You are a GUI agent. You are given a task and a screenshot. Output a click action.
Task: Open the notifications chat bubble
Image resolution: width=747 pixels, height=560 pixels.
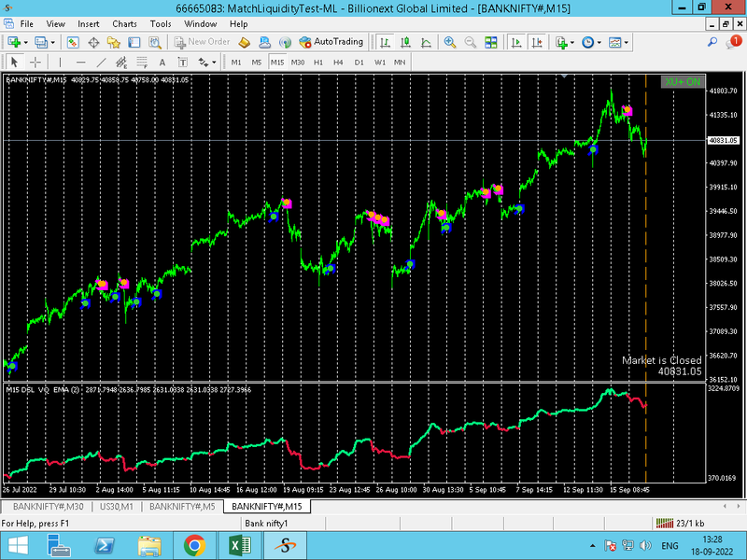[734, 42]
